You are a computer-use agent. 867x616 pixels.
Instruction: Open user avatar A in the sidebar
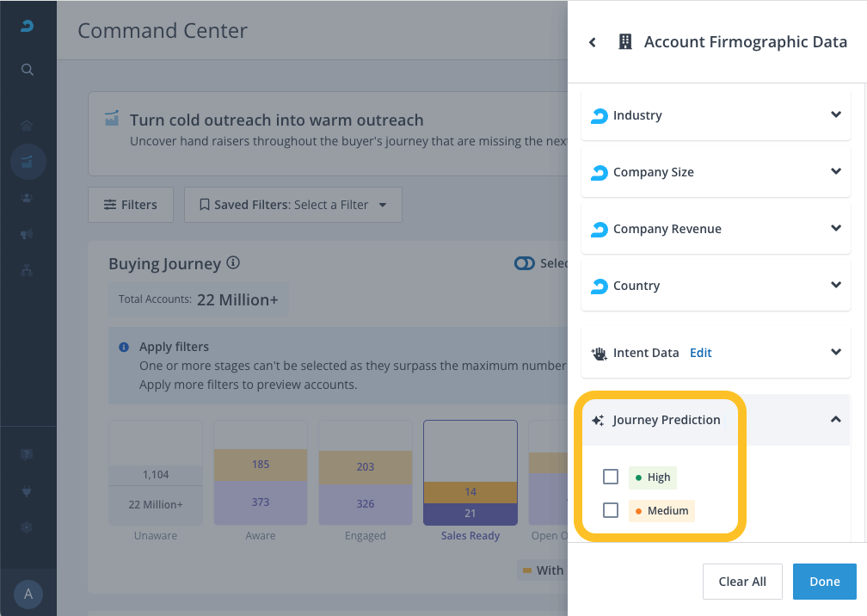(x=28, y=594)
